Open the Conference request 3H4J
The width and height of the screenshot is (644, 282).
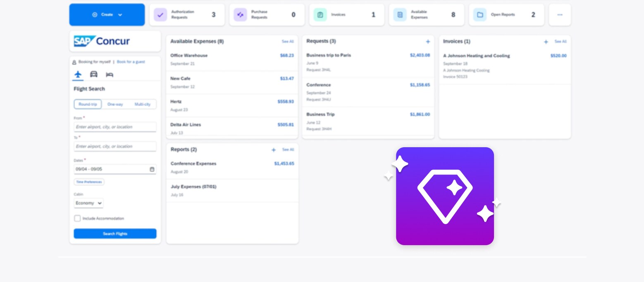368,92
